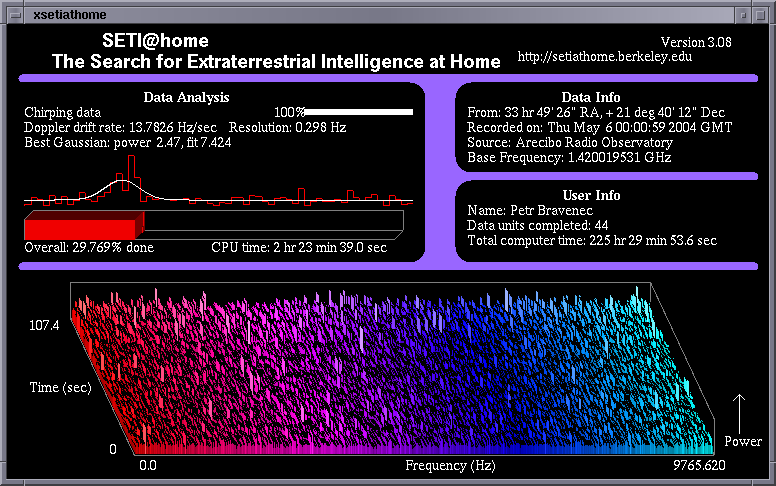
Task: Click the From RA and Dec coordinates line
Action: (x=596, y=112)
